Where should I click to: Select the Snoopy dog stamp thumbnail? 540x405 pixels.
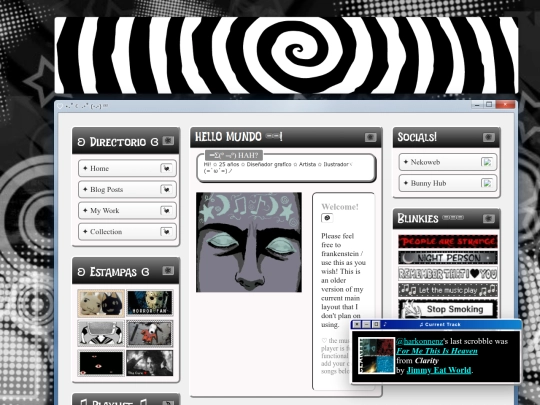(149, 333)
